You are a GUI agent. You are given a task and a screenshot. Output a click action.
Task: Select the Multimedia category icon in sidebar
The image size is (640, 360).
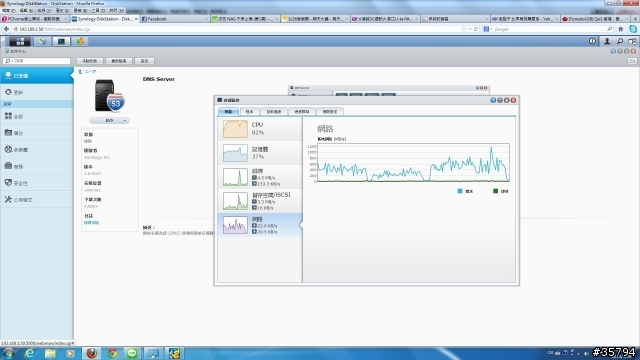coord(8,149)
